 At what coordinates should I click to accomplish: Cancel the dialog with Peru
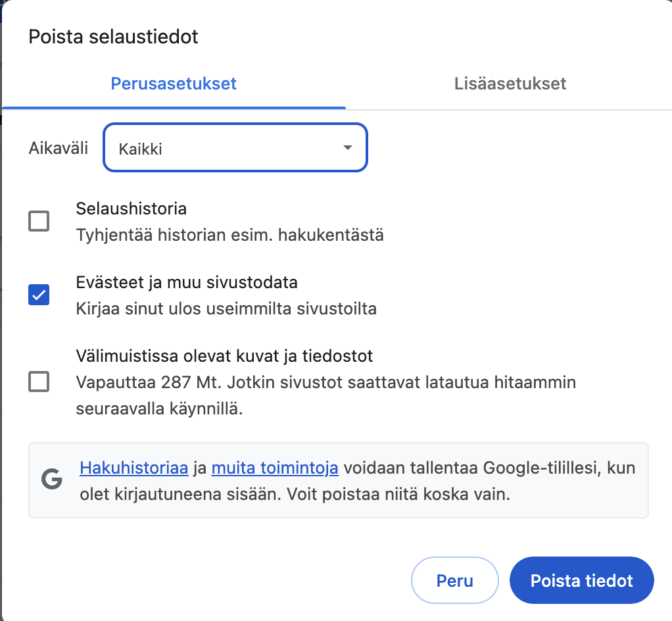point(454,580)
